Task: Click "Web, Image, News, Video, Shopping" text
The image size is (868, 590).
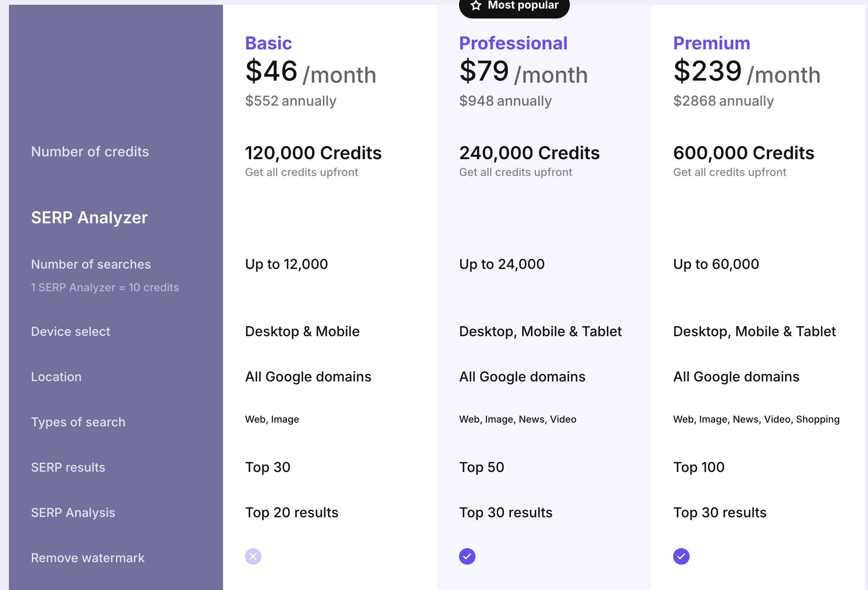Action: coord(756,420)
